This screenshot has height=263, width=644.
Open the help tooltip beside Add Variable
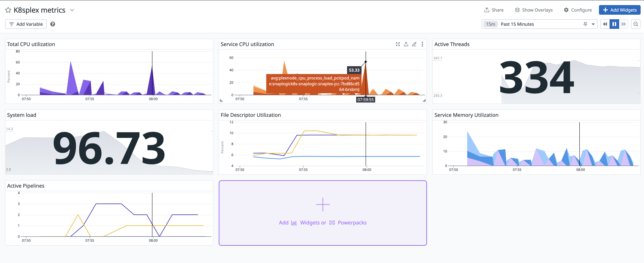pyautogui.click(x=53, y=24)
